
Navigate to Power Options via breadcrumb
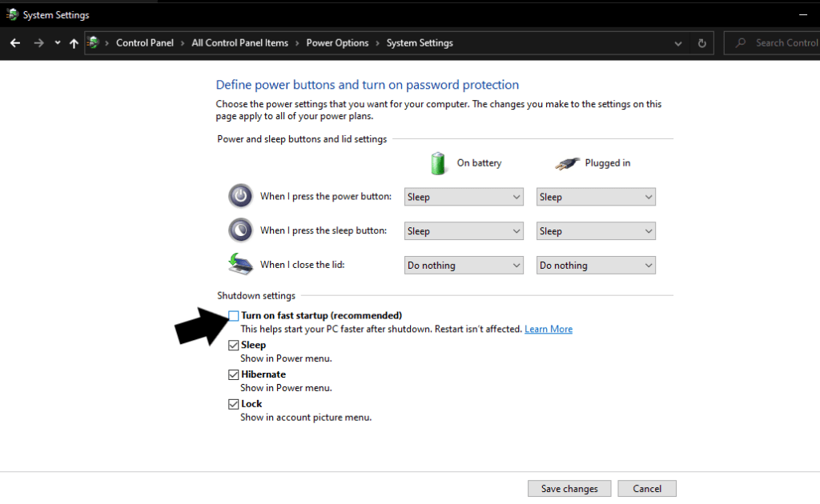click(x=337, y=42)
